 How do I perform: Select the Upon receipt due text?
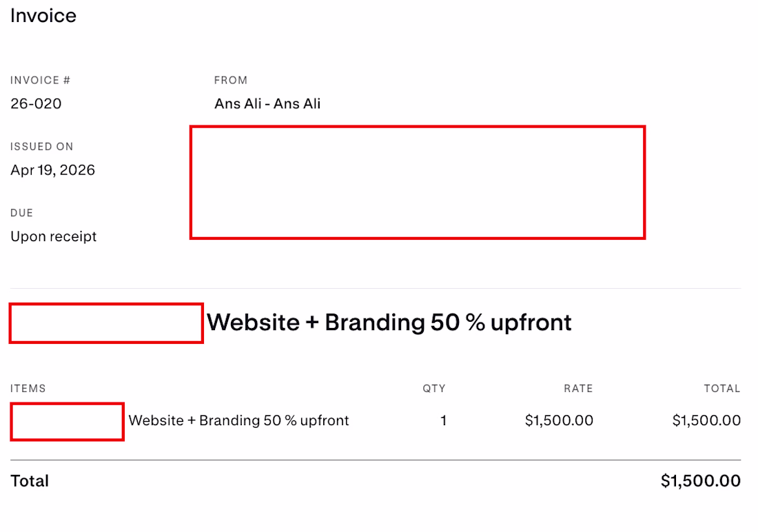click(x=54, y=236)
